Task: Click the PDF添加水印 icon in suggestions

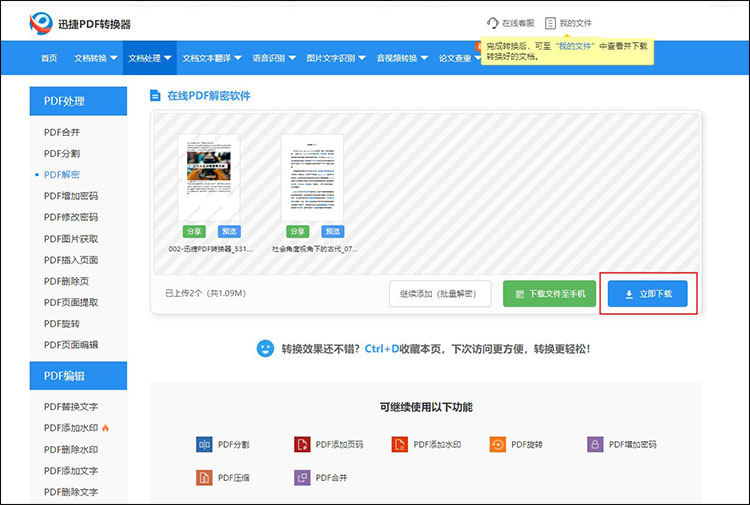Action: (399, 444)
